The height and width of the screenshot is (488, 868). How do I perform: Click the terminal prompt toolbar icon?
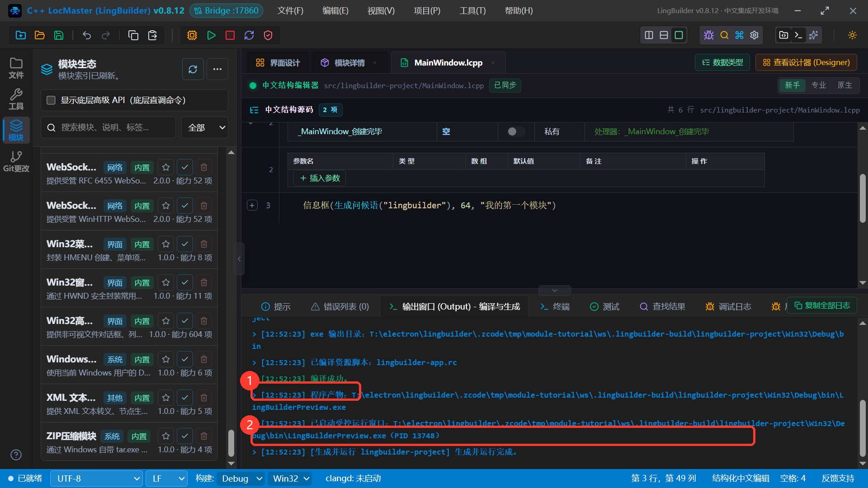click(x=799, y=35)
